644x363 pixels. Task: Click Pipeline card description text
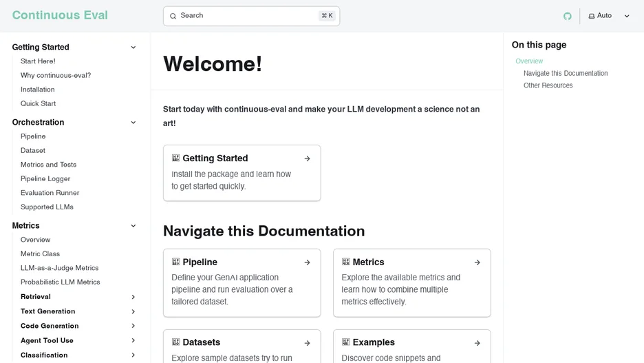[x=232, y=289]
